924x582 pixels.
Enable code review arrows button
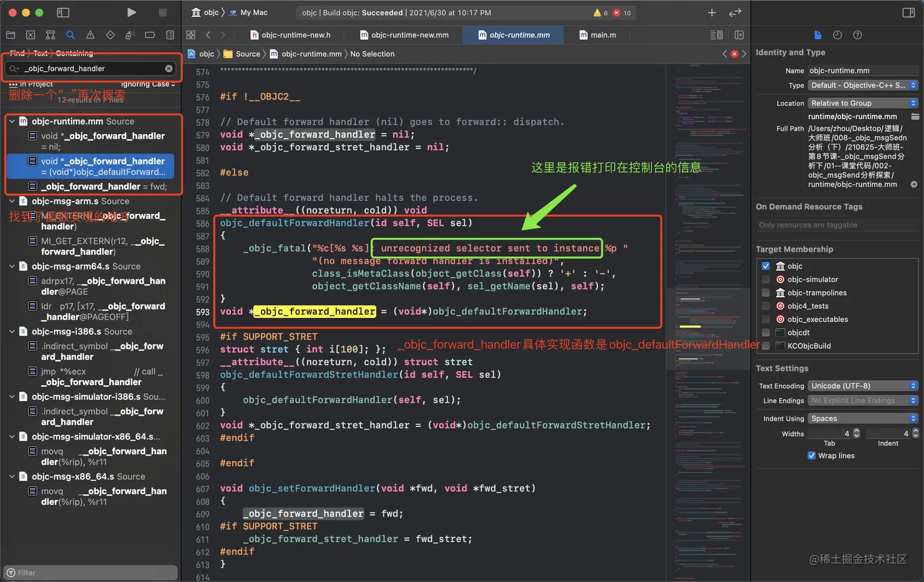(x=735, y=12)
